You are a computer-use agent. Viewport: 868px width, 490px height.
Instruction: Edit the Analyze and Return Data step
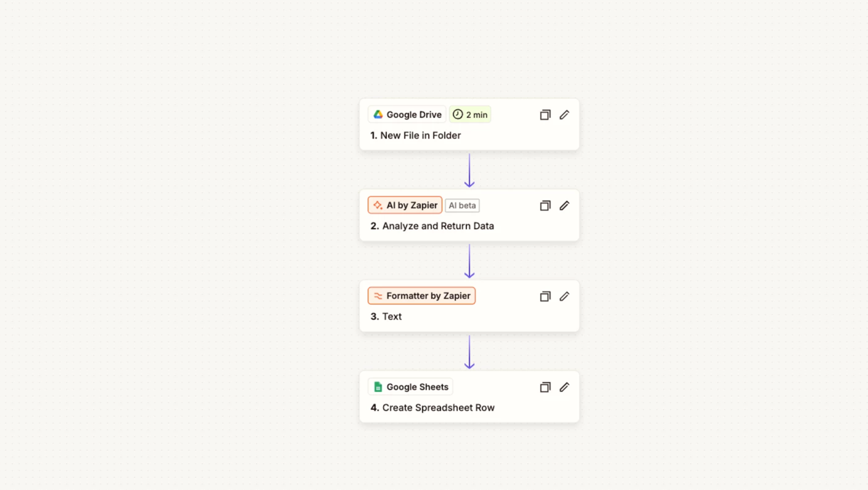coord(564,206)
